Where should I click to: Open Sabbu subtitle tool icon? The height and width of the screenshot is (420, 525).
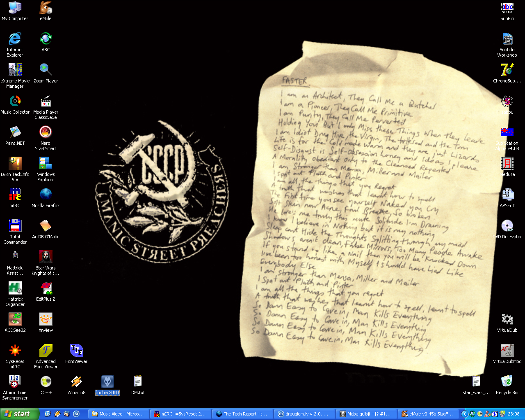[x=507, y=105]
